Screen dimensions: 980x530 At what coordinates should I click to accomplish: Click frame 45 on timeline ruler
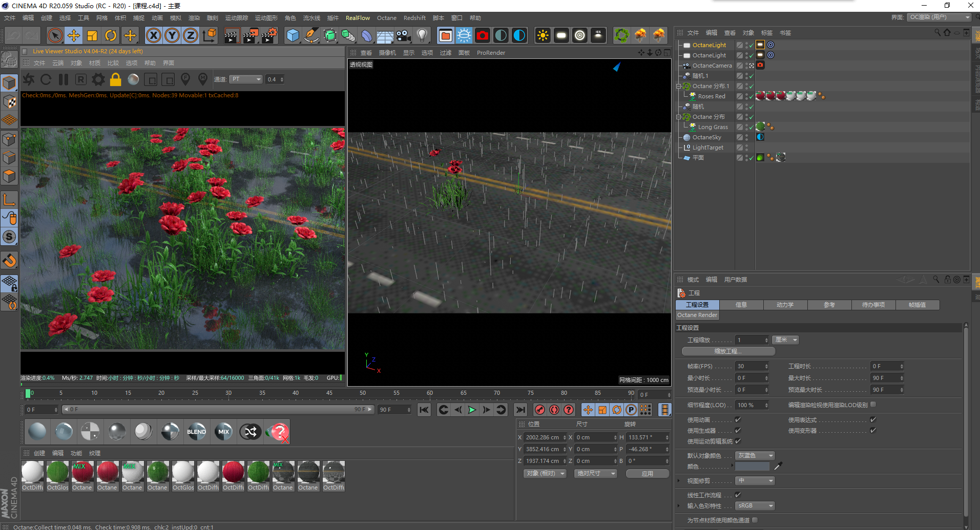329,393
